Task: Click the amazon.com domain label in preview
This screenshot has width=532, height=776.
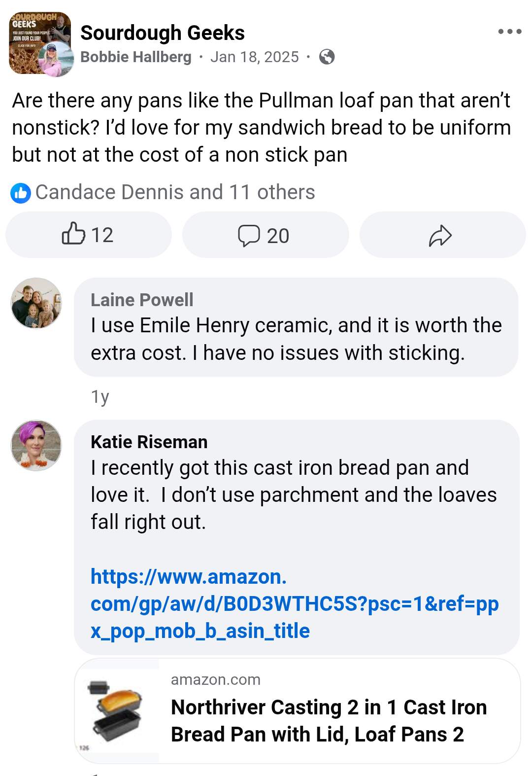Action: [215, 680]
